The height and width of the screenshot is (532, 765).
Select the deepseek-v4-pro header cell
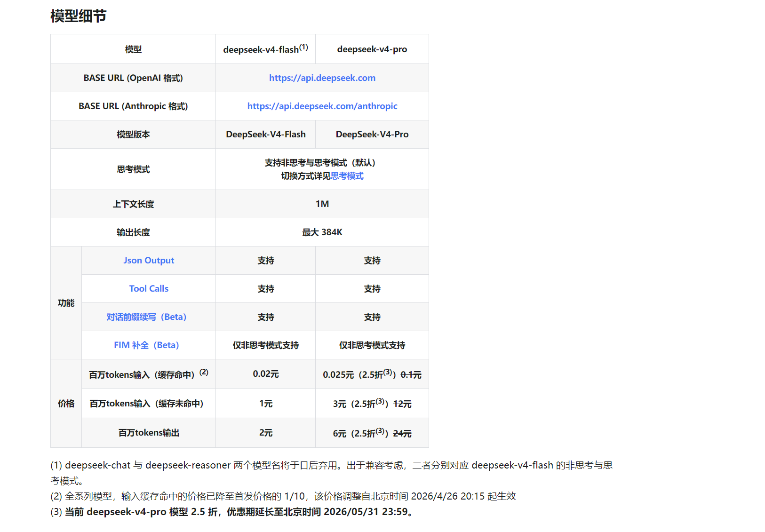pyautogui.click(x=372, y=49)
